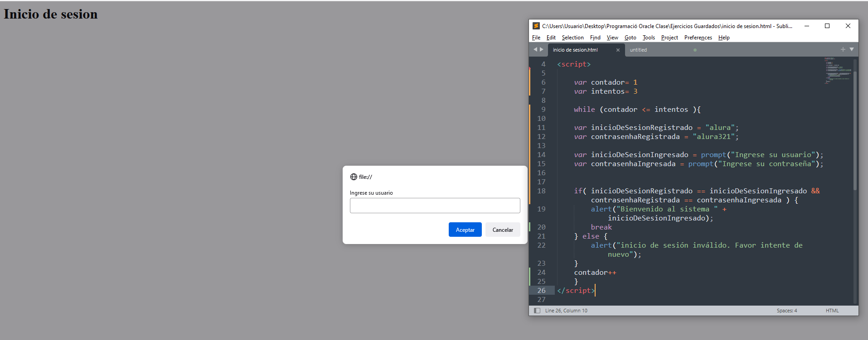Click the 'file://' origin label in dialog
This screenshot has height=340, width=868.
tap(365, 177)
